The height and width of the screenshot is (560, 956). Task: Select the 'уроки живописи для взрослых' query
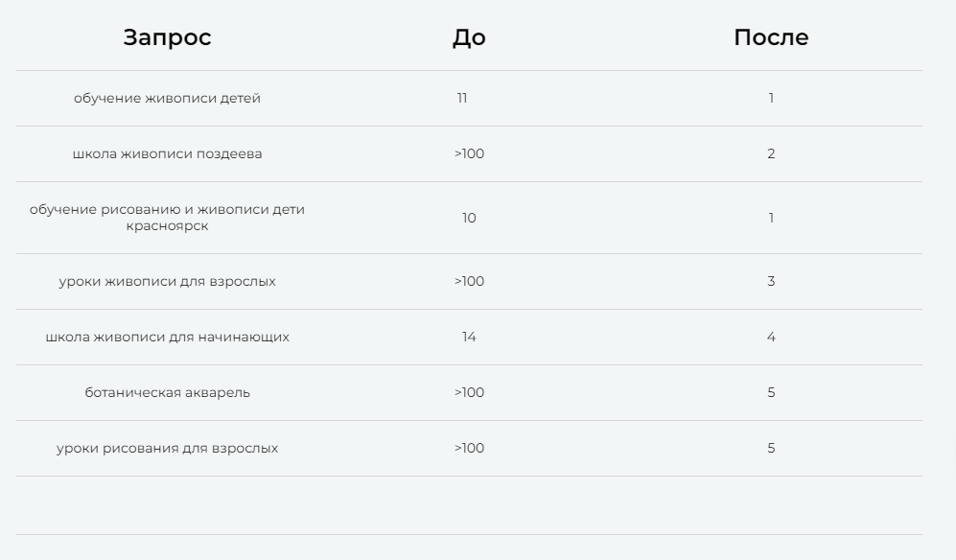(167, 281)
